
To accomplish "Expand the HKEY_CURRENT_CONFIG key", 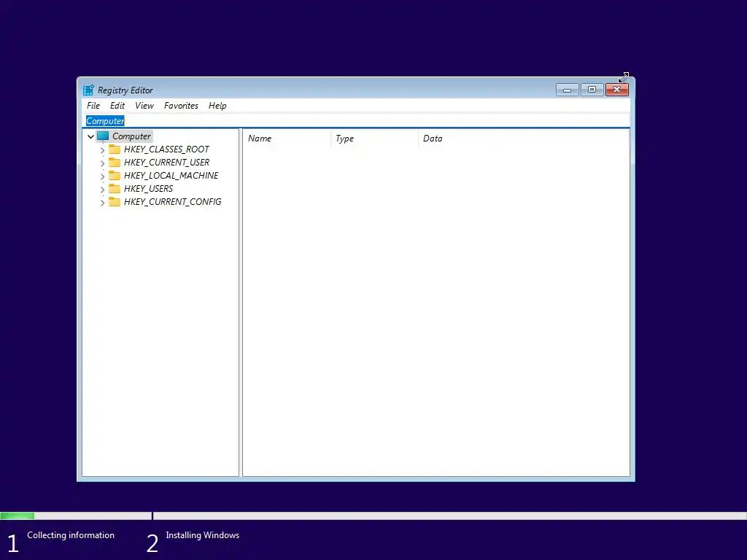I will pyautogui.click(x=102, y=203).
